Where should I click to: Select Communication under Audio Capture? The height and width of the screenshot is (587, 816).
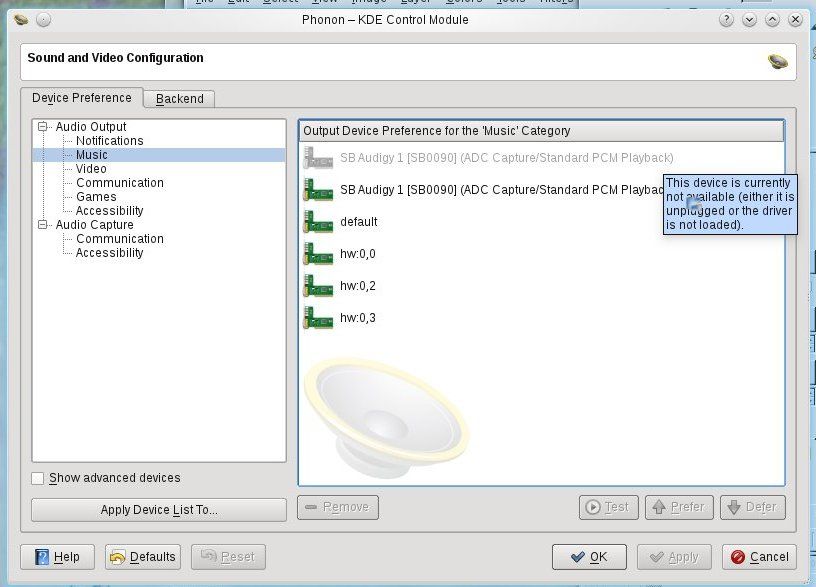(x=120, y=239)
